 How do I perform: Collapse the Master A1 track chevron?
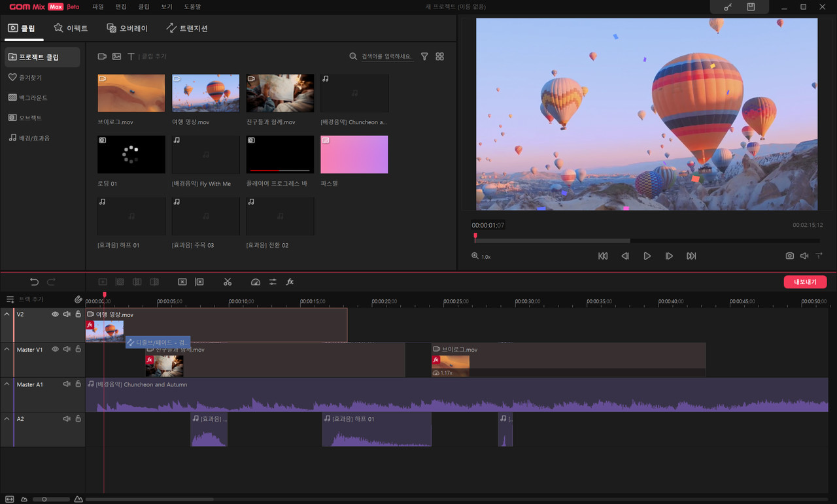(7, 384)
